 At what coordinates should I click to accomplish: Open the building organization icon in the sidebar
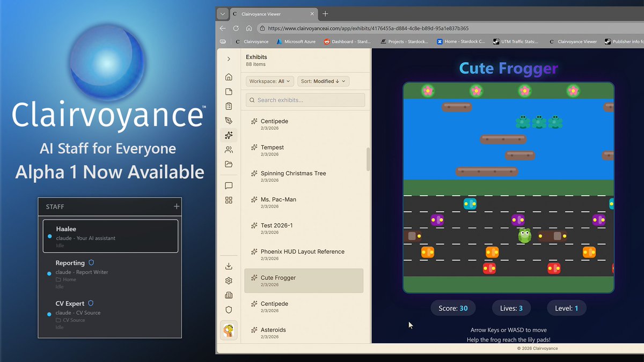229,295
